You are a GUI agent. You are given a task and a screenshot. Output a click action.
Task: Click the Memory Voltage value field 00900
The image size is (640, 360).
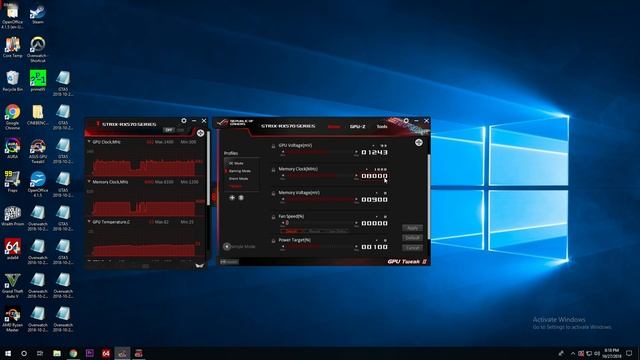tap(374, 200)
